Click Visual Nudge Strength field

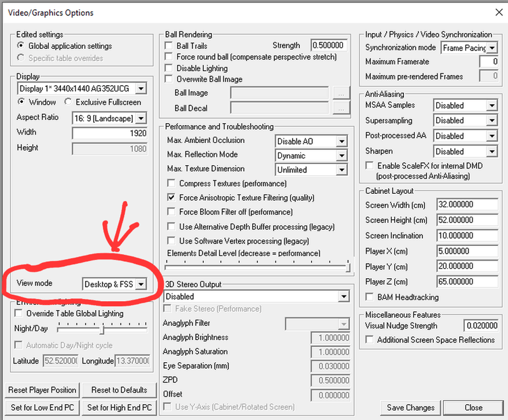pyautogui.click(x=481, y=326)
